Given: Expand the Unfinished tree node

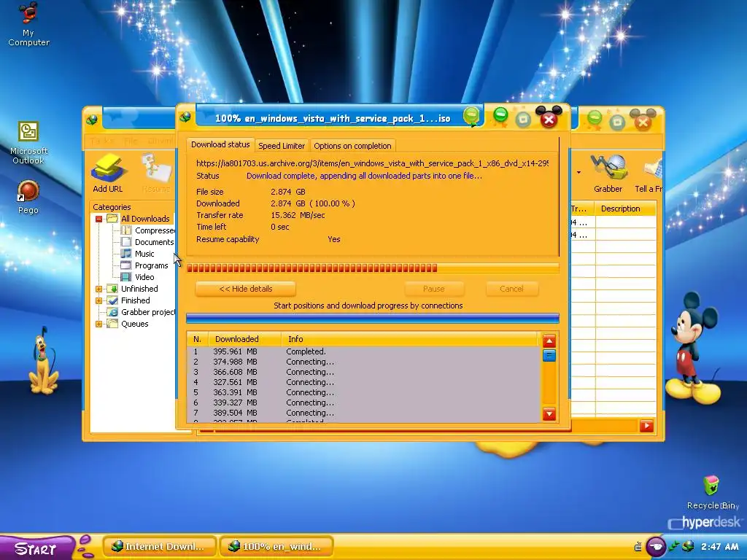Looking at the screenshot, I should [x=98, y=289].
